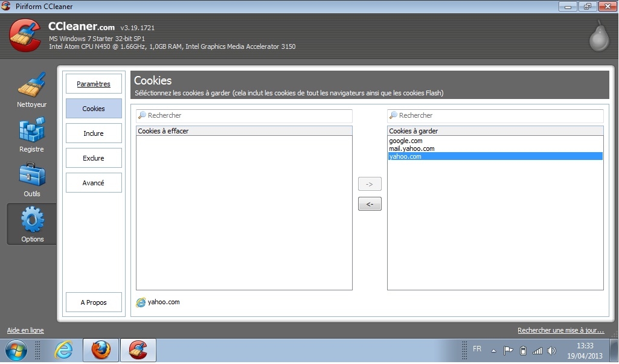Open the network signal tray icon
Screen dimensions: 619x364
click(537, 351)
